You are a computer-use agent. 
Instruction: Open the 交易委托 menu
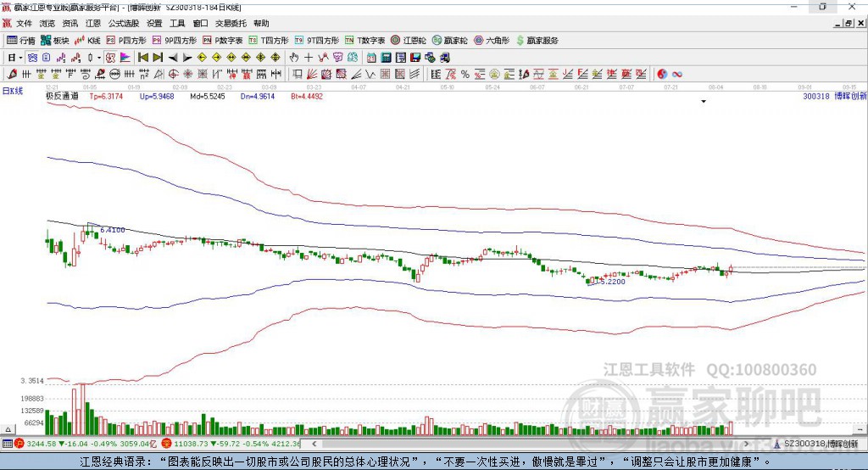pos(231,23)
